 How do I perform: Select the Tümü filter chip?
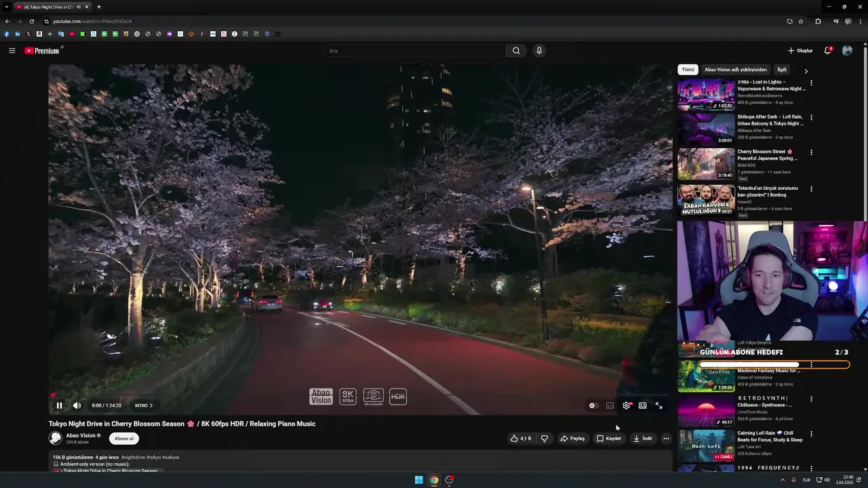688,70
